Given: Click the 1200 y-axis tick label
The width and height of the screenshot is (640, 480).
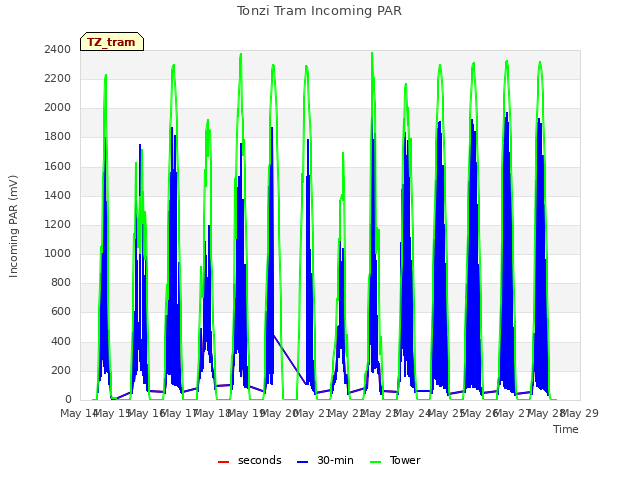Looking at the screenshot, I should tap(58, 224).
